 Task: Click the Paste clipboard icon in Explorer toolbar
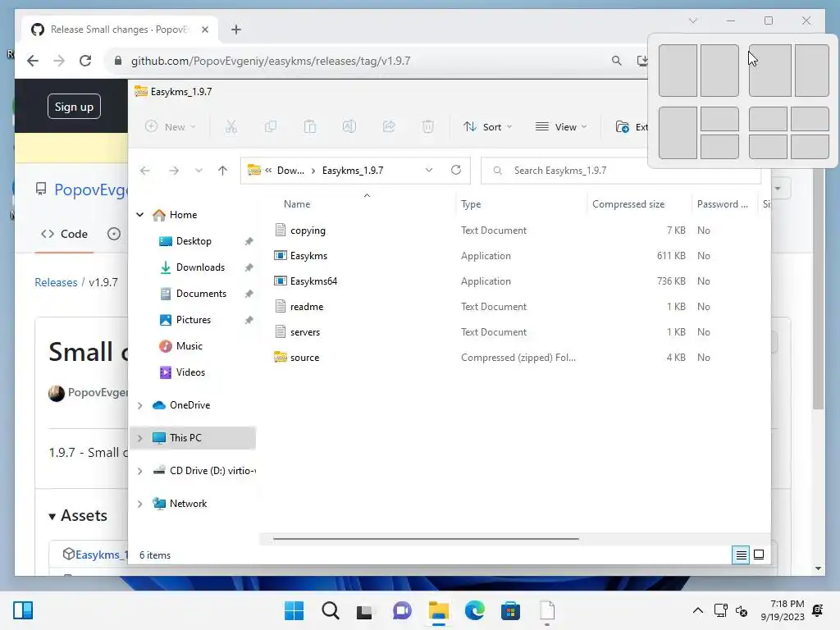(x=309, y=127)
